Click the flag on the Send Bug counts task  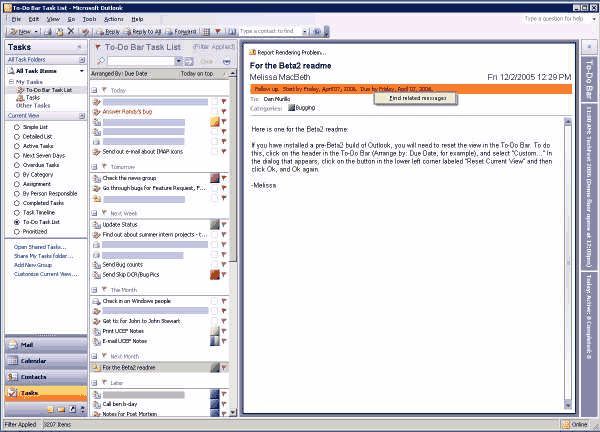point(224,264)
